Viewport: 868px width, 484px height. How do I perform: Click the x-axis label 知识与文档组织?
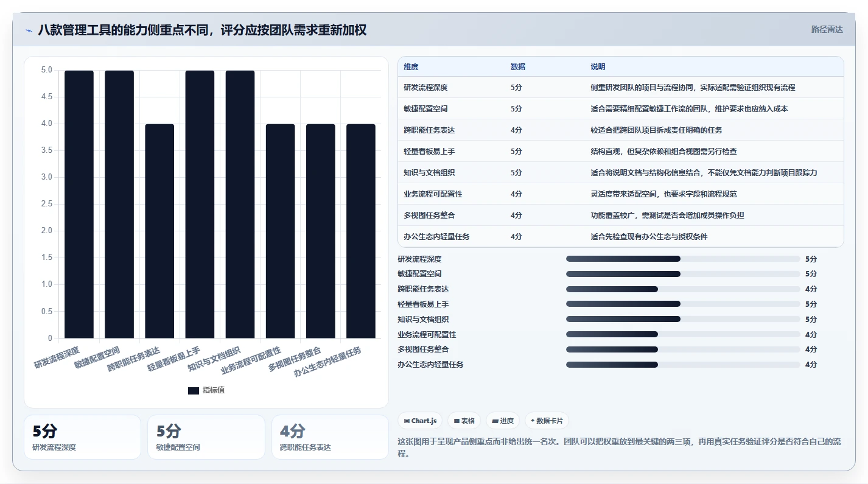[x=214, y=359]
